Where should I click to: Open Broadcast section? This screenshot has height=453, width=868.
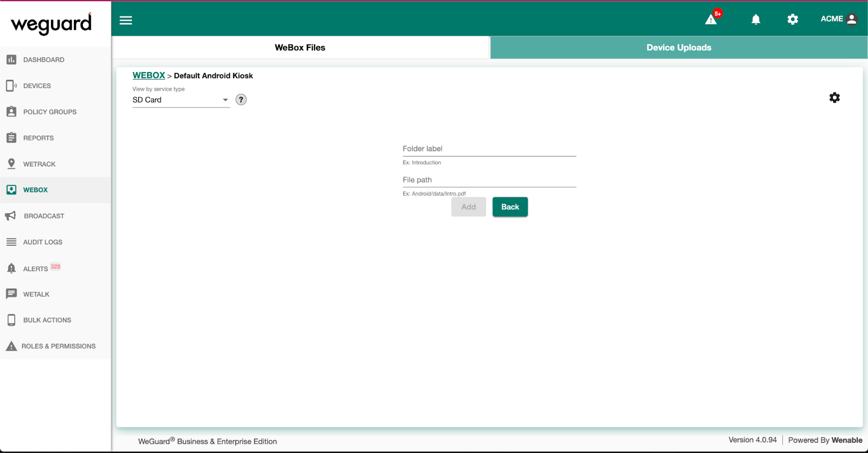[x=55, y=216]
